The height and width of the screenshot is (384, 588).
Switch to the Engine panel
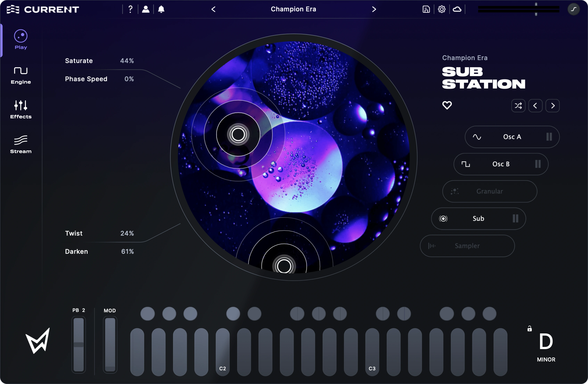coord(21,75)
